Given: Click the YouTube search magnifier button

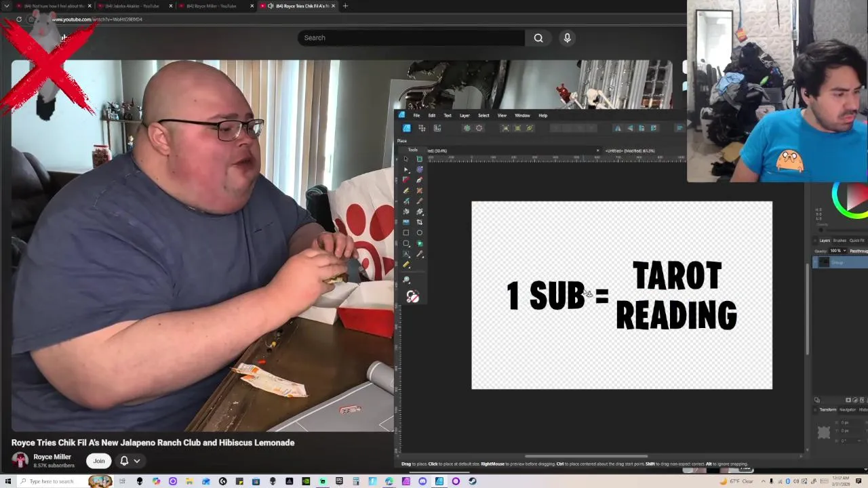Looking at the screenshot, I should pyautogui.click(x=538, y=38).
